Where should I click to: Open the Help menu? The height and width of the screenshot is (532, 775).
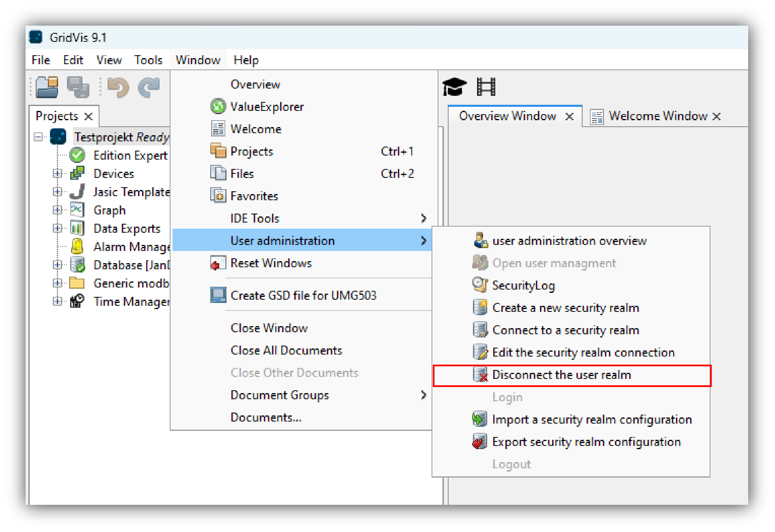(245, 59)
